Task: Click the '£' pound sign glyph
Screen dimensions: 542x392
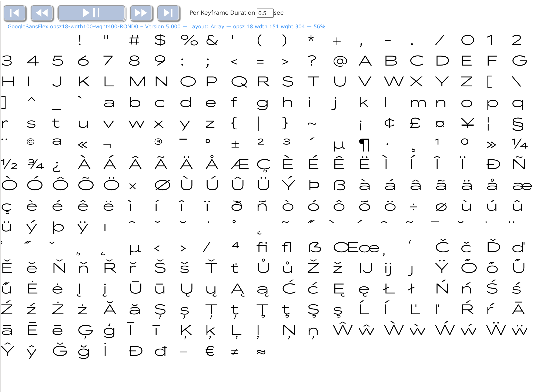Action: click(x=415, y=123)
